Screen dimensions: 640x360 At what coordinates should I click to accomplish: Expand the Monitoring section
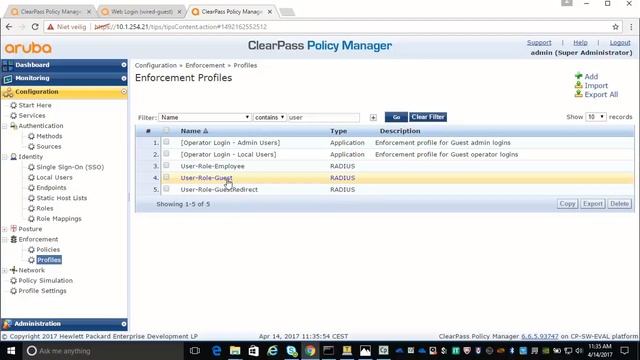(x=124, y=78)
